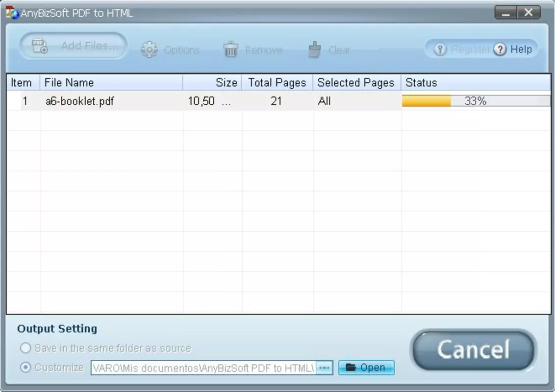Image resolution: width=555 pixels, height=392 pixels.
Task: Click the Selected Pages column header
Action: pyautogui.click(x=357, y=82)
